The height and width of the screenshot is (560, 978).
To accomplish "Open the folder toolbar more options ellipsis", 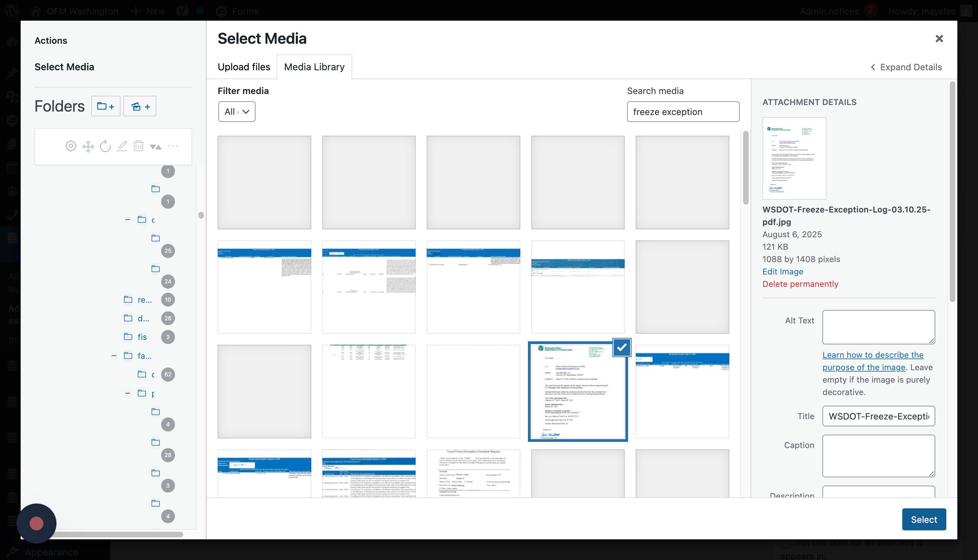I will point(173,146).
